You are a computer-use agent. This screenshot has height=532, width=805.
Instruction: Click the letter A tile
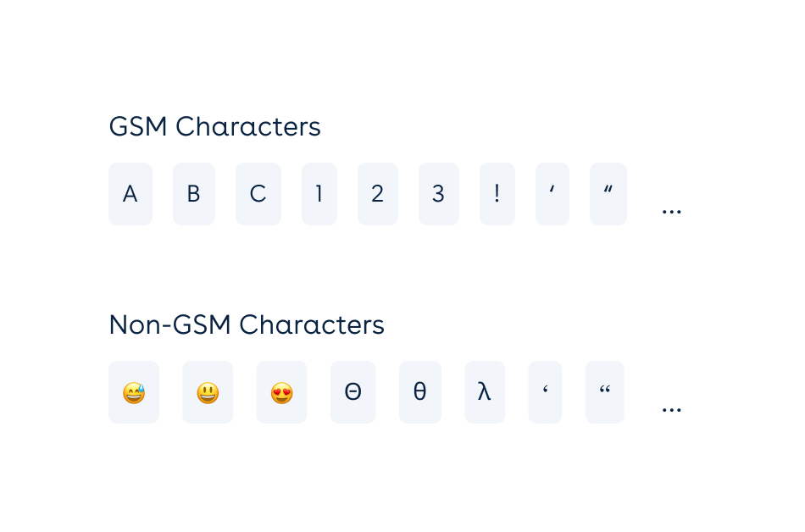(130, 194)
